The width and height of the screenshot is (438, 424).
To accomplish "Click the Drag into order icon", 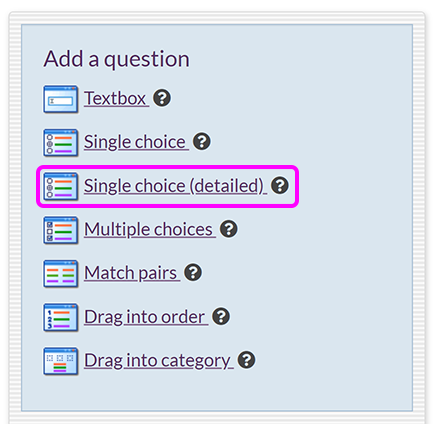I will click(61, 317).
